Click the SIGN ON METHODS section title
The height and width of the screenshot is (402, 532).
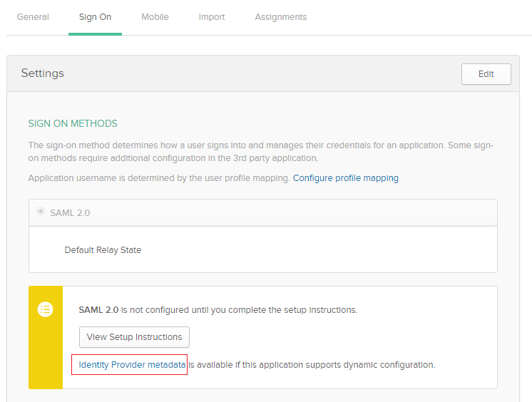pos(73,123)
